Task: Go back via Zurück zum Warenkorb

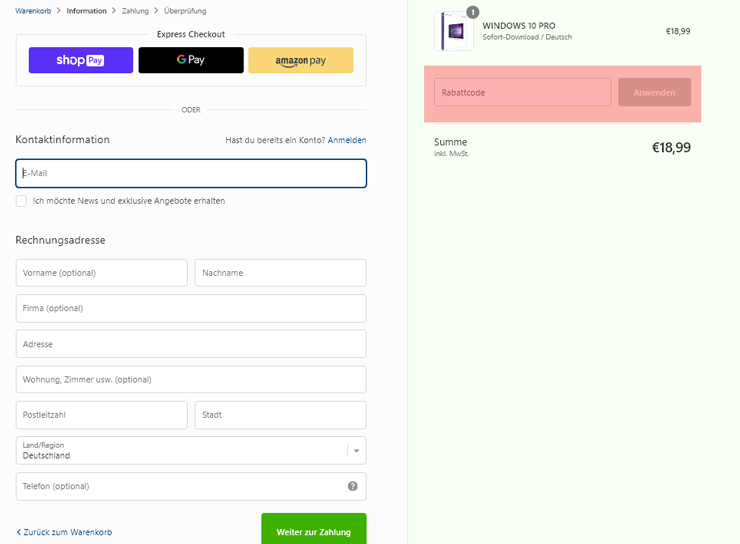Action: (x=64, y=532)
